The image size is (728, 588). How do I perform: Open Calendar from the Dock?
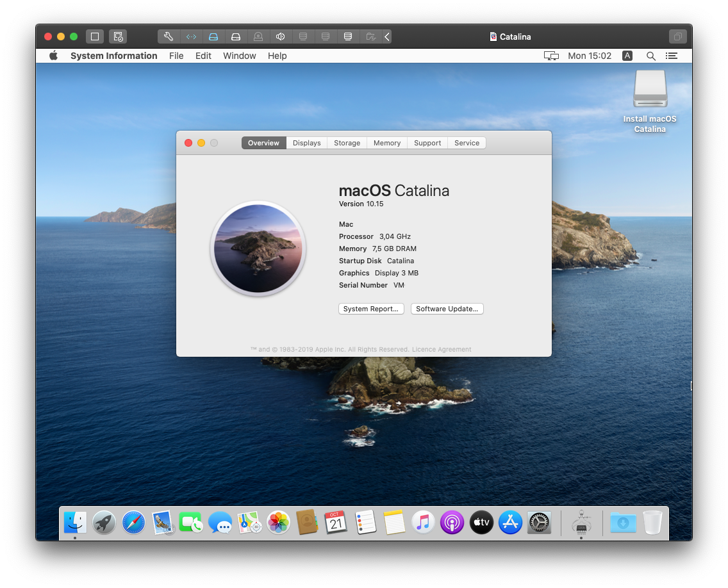pyautogui.click(x=336, y=523)
